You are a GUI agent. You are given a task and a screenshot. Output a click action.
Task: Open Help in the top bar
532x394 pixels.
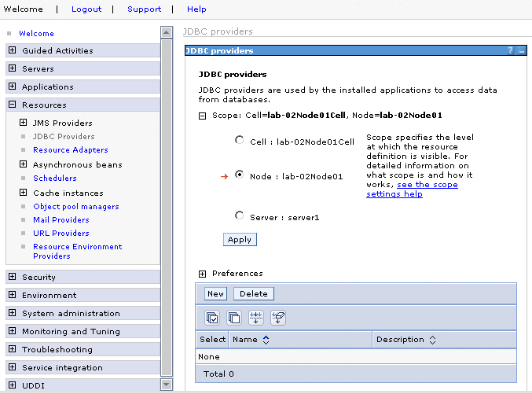click(x=196, y=9)
